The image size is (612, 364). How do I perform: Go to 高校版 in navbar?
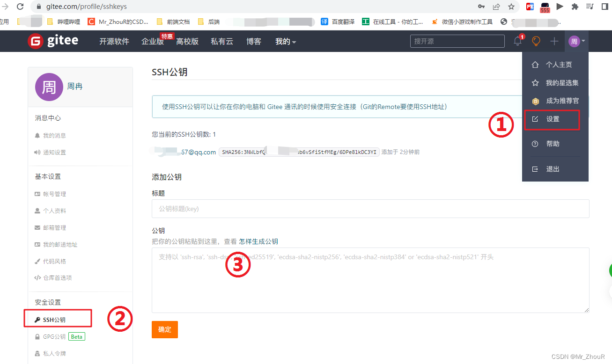(x=187, y=42)
